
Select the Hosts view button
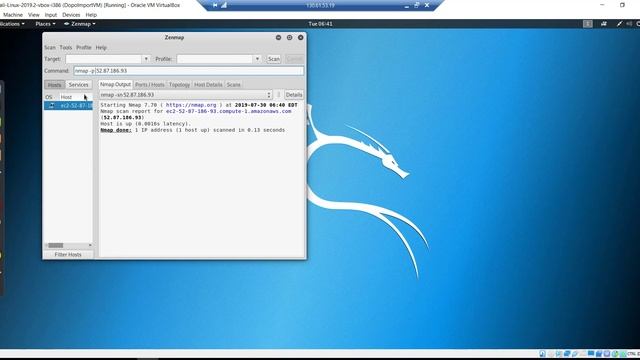tap(54, 84)
